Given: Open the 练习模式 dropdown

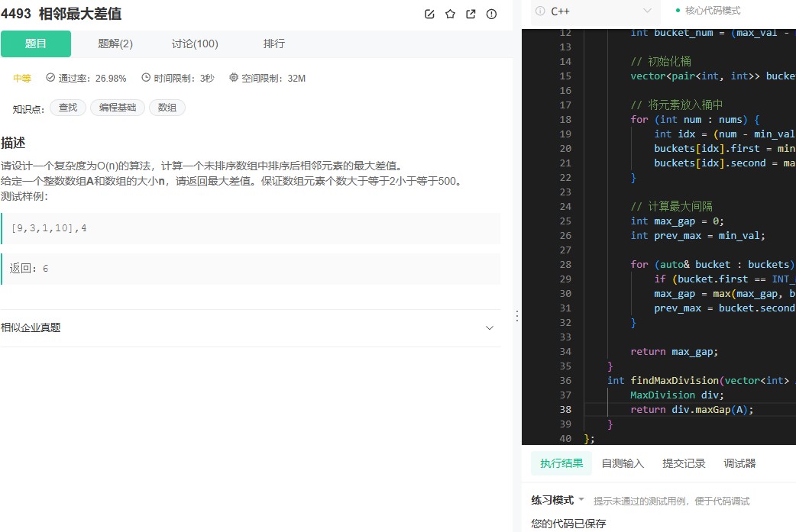Looking at the screenshot, I should click(558, 500).
